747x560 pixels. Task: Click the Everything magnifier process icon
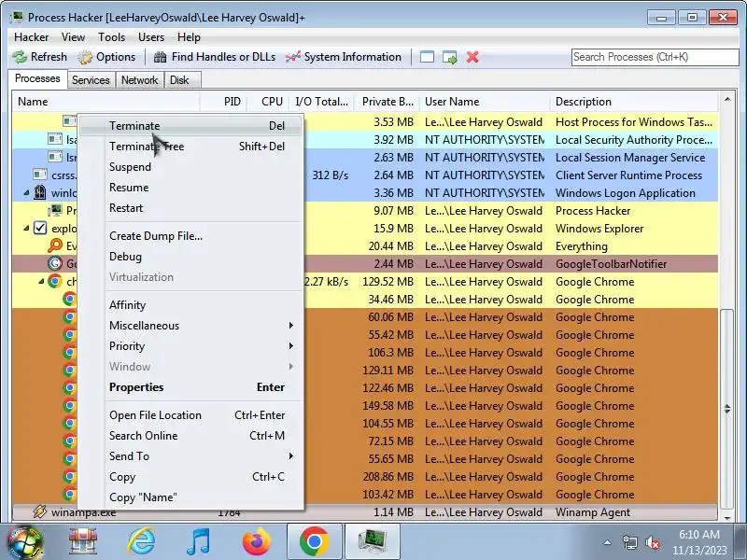[55, 245]
